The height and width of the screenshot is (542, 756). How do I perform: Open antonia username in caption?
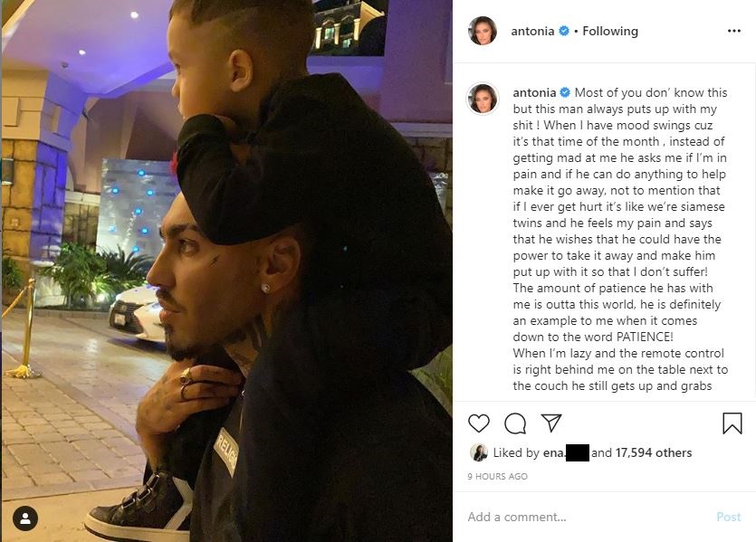534,92
